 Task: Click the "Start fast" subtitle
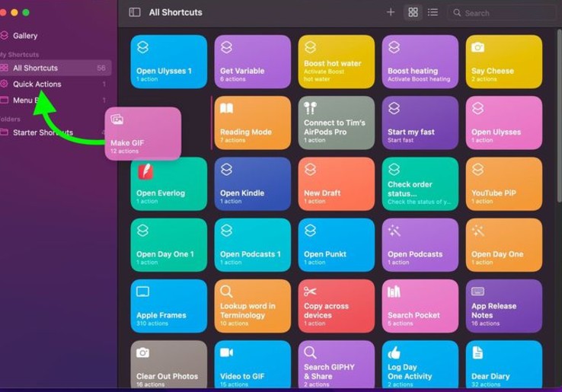[x=401, y=140]
